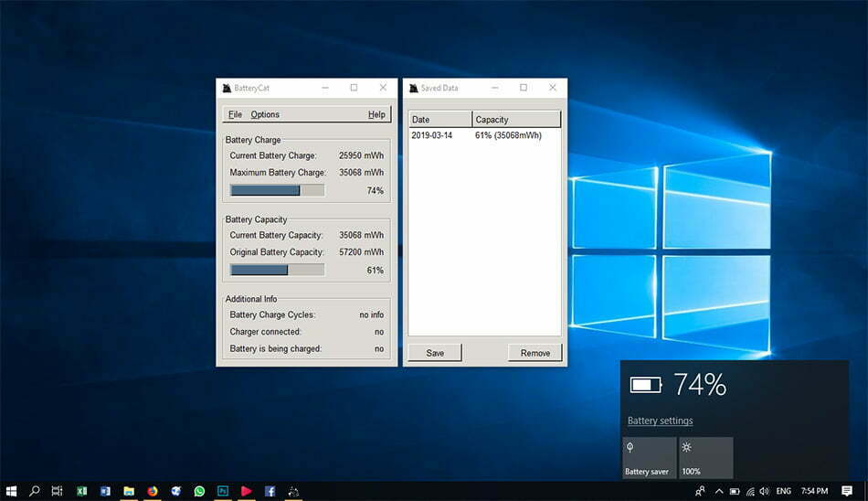Open the Options menu in BatteryCat
Viewport: 868px width, 501px height.
pyautogui.click(x=265, y=114)
